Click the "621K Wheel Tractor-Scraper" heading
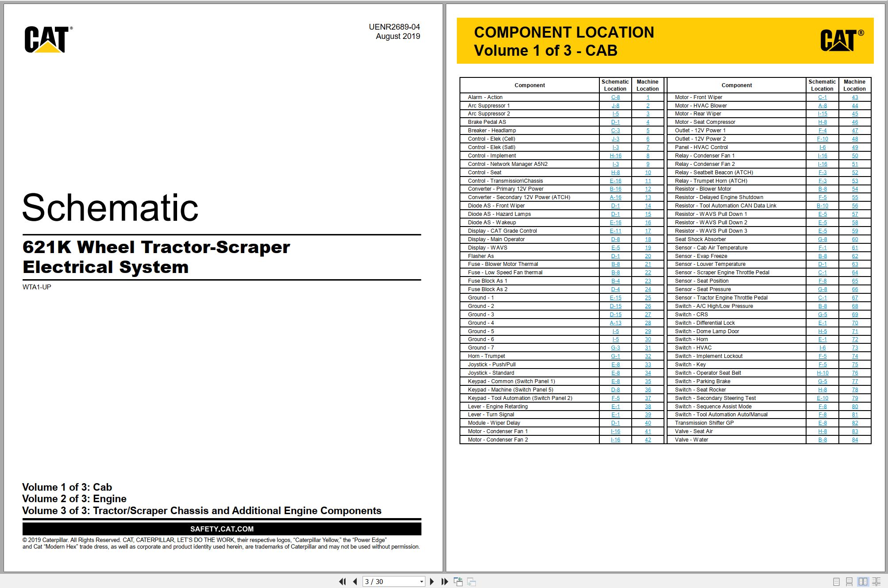Screen dimensions: 888x588 coord(156,247)
